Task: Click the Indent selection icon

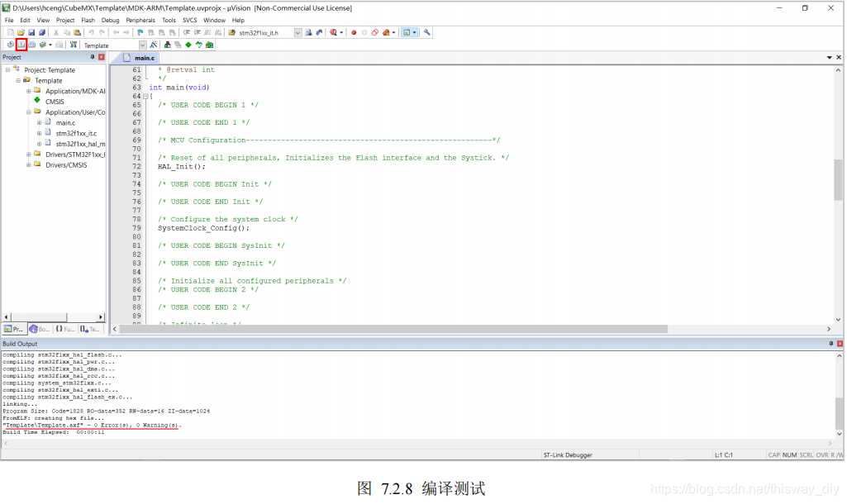Action: (x=187, y=32)
